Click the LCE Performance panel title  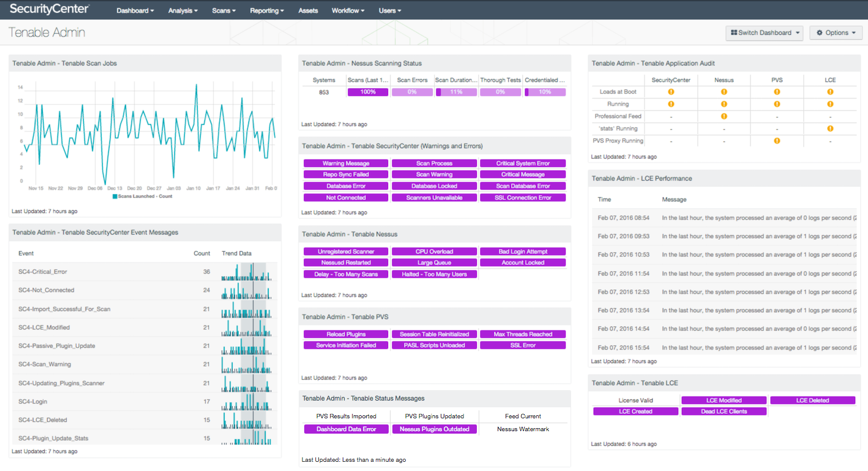642,179
